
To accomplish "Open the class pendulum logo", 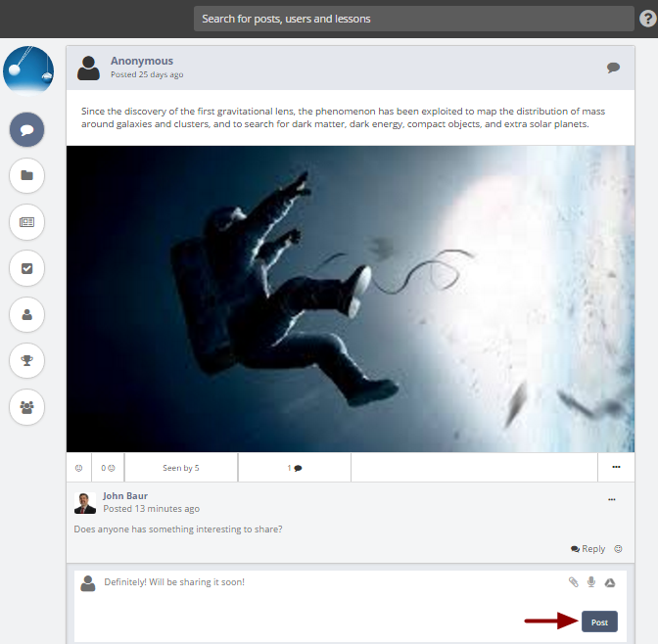I will (x=28, y=70).
